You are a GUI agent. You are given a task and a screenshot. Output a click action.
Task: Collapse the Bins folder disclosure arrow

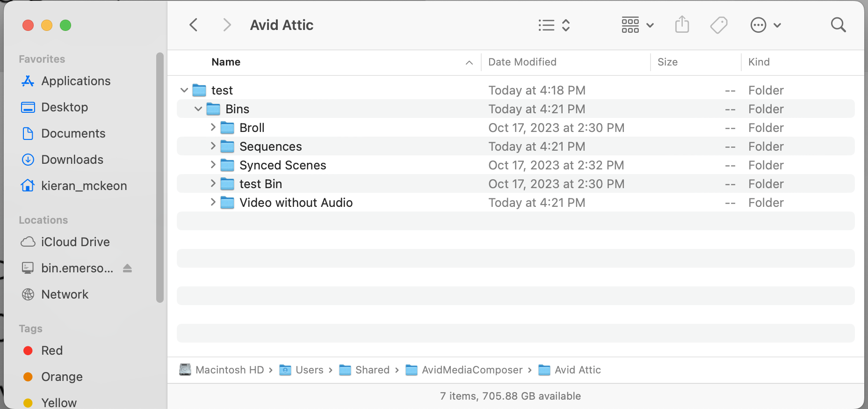coord(198,109)
